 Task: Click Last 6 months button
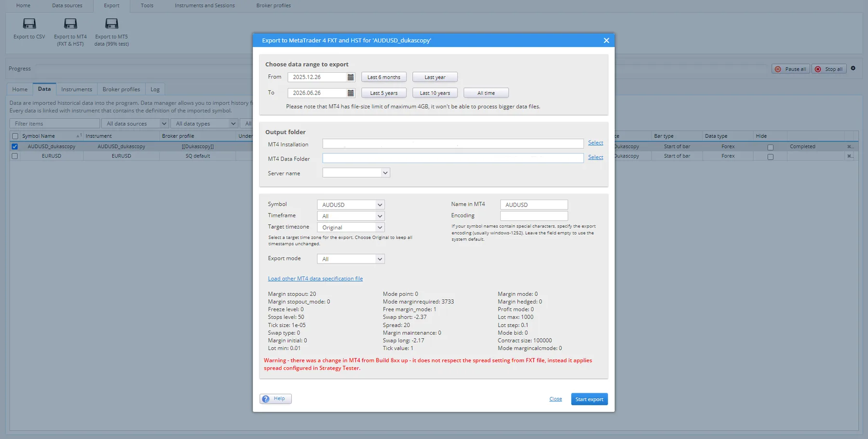click(x=384, y=77)
